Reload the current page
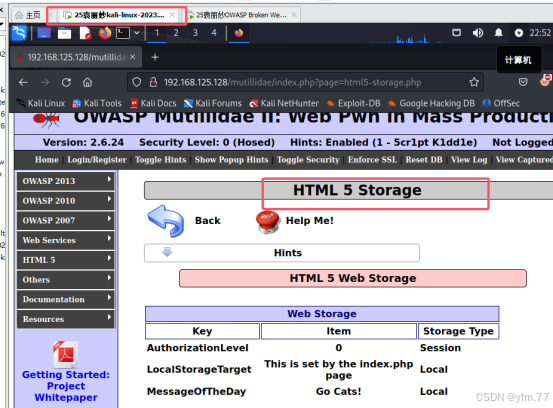This screenshot has height=408, width=553. pyautogui.click(x=66, y=83)
